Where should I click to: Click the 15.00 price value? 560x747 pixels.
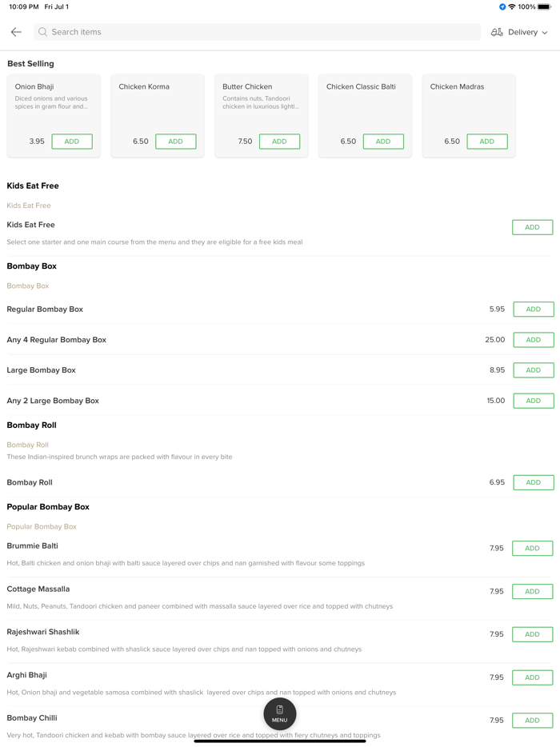point(496,401)
